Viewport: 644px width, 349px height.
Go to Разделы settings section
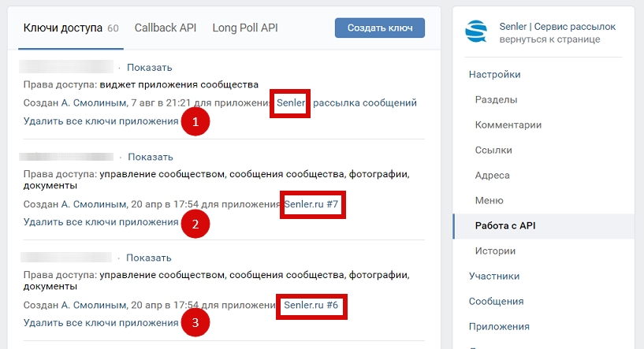tap(496, 100)
